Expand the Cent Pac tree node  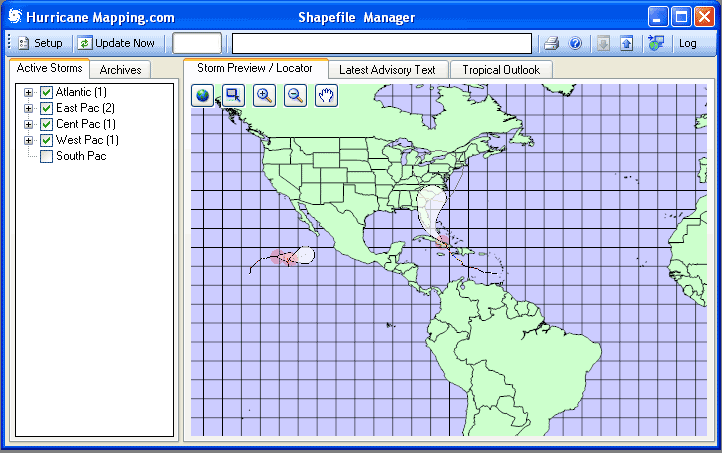(29, 124)
